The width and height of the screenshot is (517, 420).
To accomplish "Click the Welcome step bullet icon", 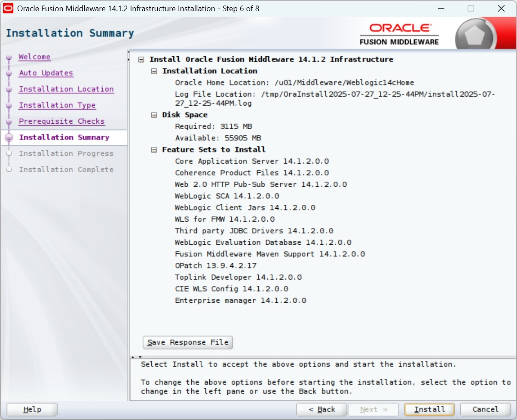I will coord(9,58).
